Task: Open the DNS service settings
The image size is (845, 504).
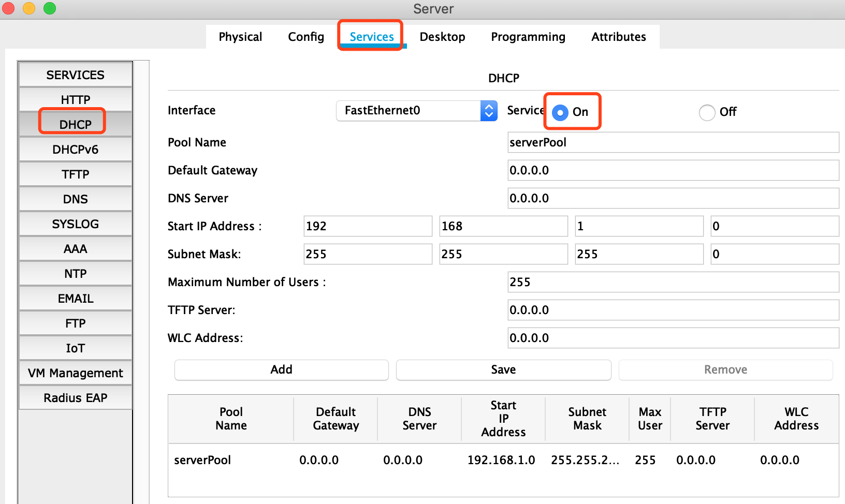Action: click(x=76, y=199)
